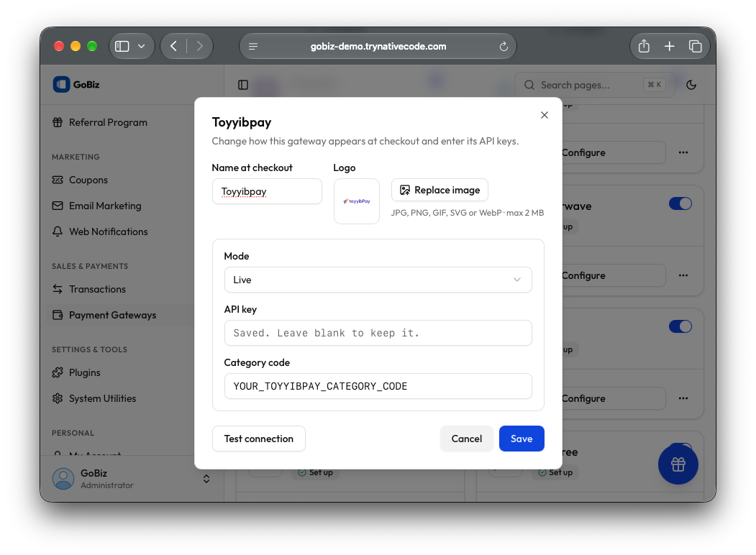Switch to dark mode moon icon

pos(691,85)
